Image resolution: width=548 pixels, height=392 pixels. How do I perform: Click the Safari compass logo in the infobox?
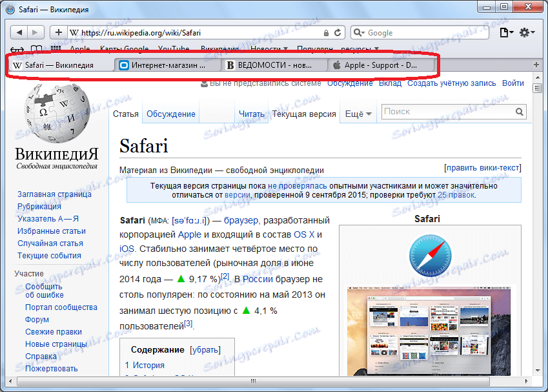430,256
